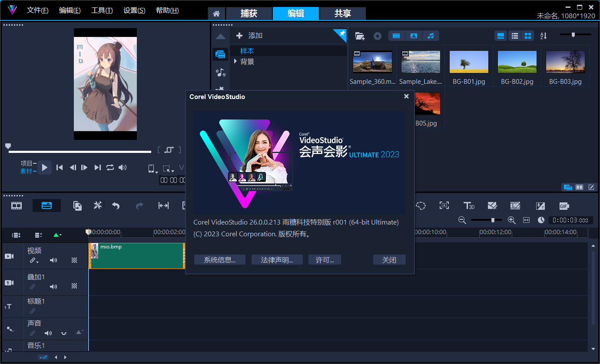The image size is (600, 364).
Task: Mute the 声音 track
Action: [48, 333]
